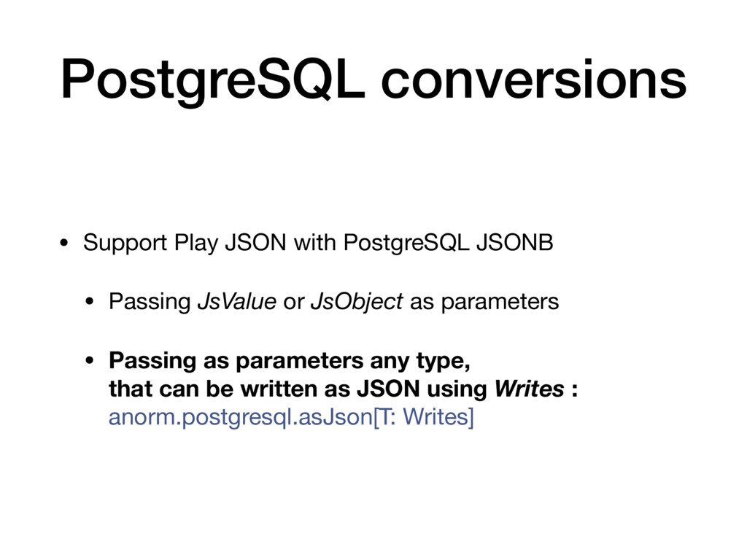The height and width of the screenshot is (560, 747).
Task: Click the anorm.postgresql.asJson[T: Writes] link
Action: (291, 417)
